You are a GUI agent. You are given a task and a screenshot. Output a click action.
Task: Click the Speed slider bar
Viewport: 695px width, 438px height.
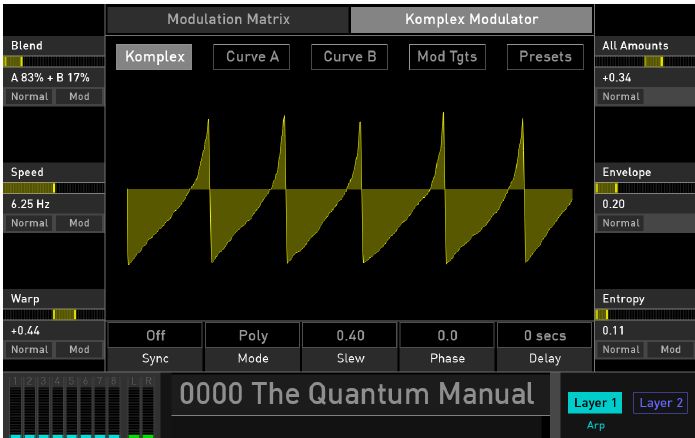51,187
